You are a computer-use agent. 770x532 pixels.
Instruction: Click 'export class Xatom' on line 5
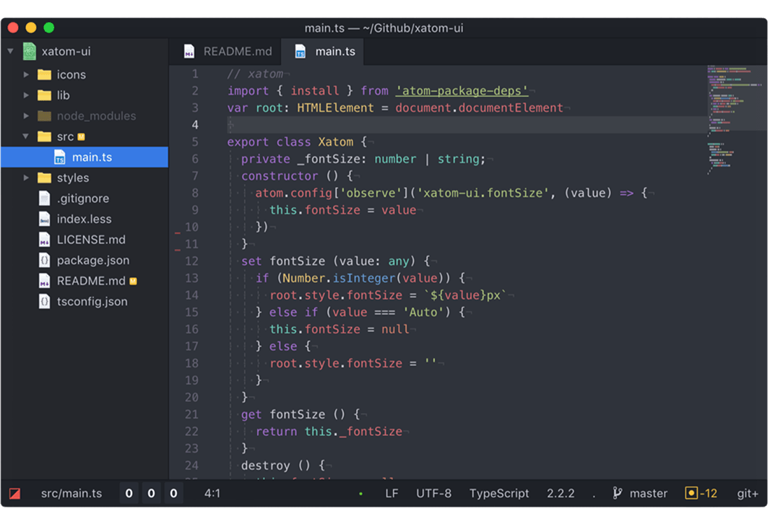tap(290, 141)
